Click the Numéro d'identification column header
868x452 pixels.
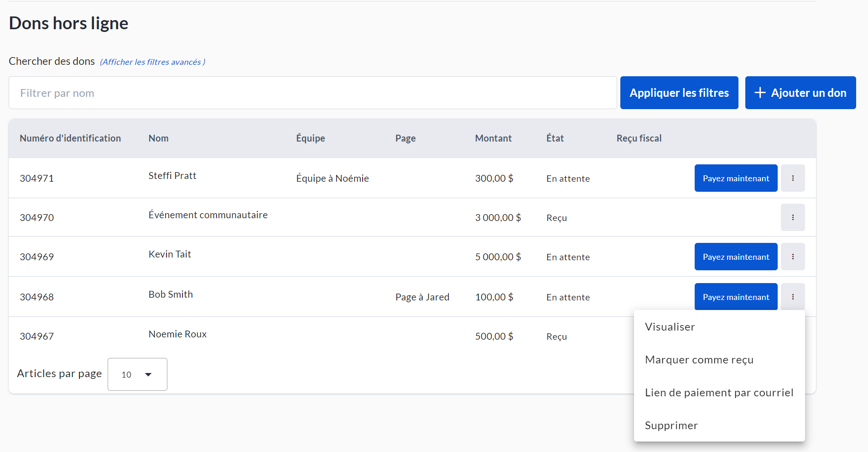coord(70,138)
